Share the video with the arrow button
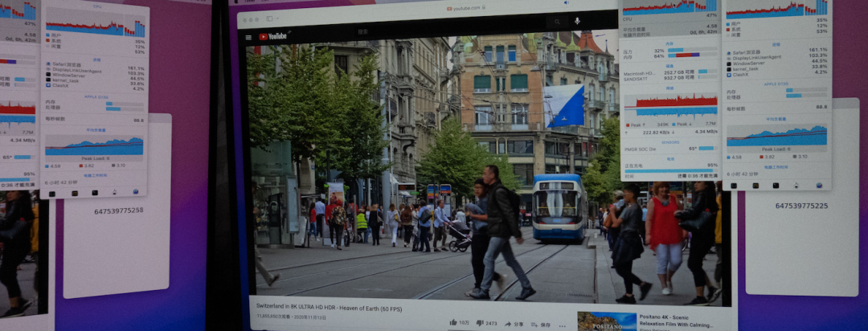 click(x=514, y=324)
